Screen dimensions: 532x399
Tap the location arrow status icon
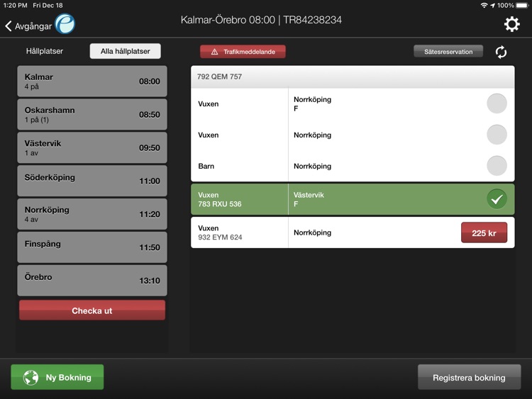pyautogui.click(x=492, y=6)
